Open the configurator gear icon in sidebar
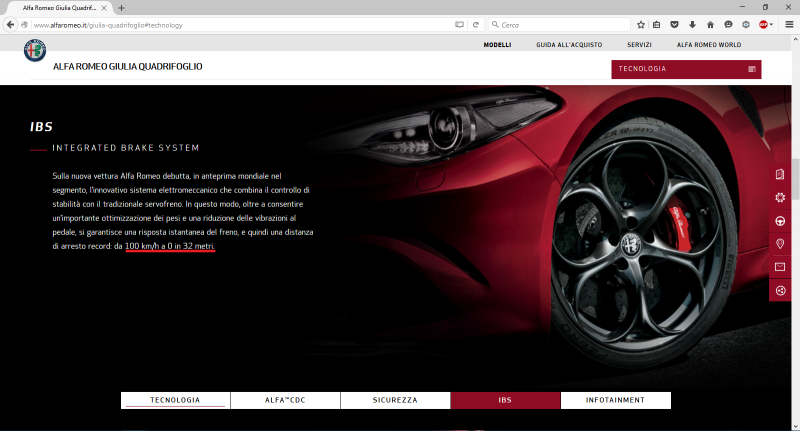This screenshot has width=800, height=431. coord(780,197)
